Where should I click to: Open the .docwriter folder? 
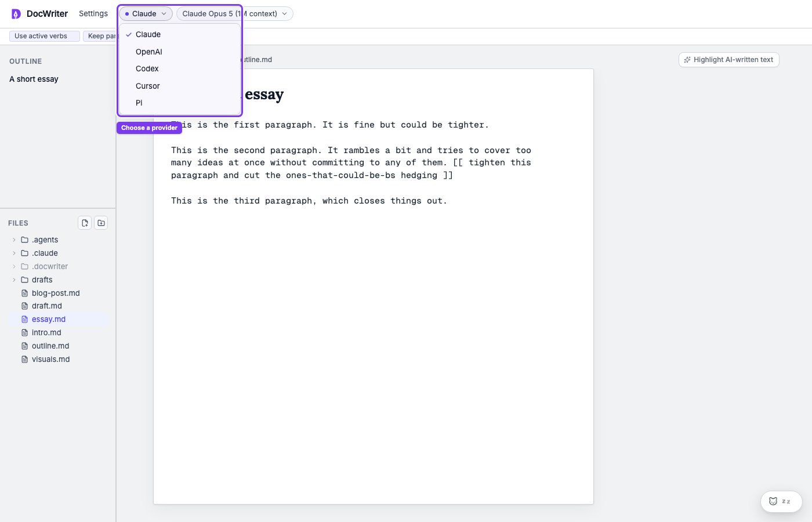pos(58,266)
